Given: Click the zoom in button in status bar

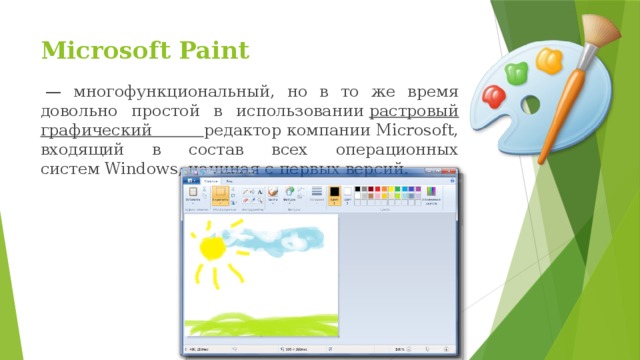Looking at the screenshot, I should tap(446, 349).
